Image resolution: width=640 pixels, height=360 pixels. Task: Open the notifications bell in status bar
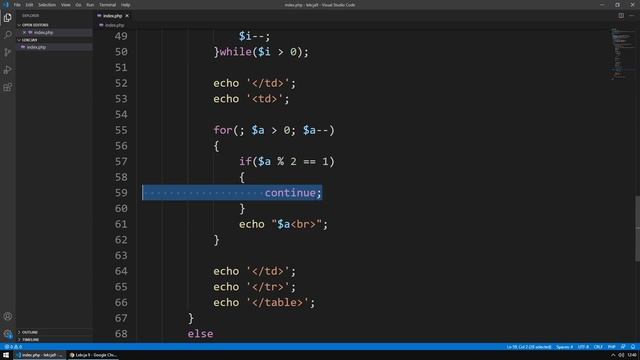click(633, 347)
